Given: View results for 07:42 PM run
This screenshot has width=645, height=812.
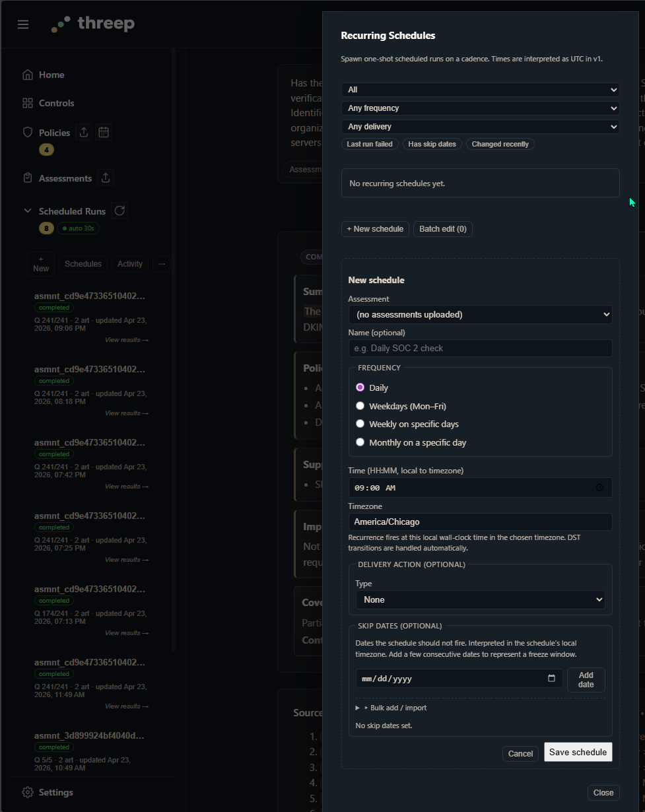Looking at the screenshot, I should pos(127,487).
